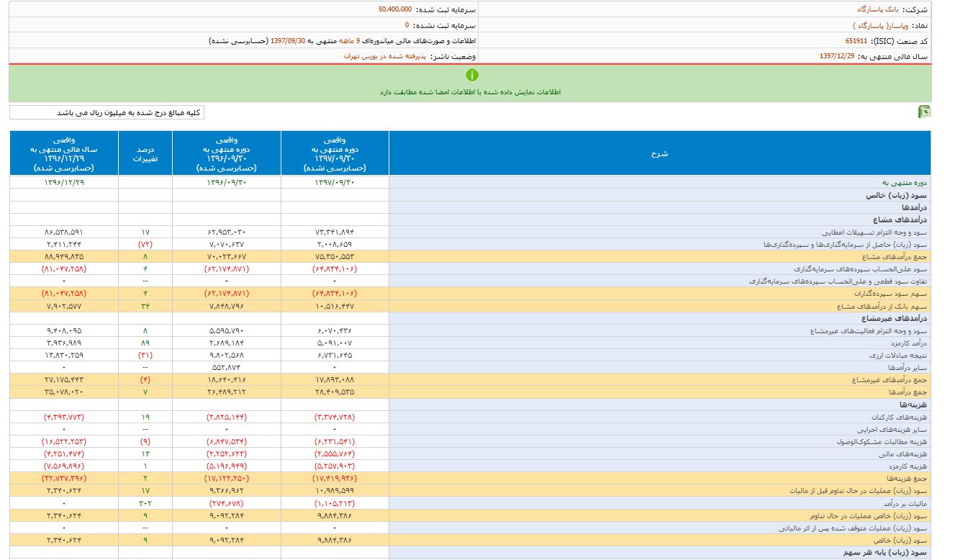
Task: Click the 'هزینه‌های کارکنان' row label
Action: coord(899,417)
